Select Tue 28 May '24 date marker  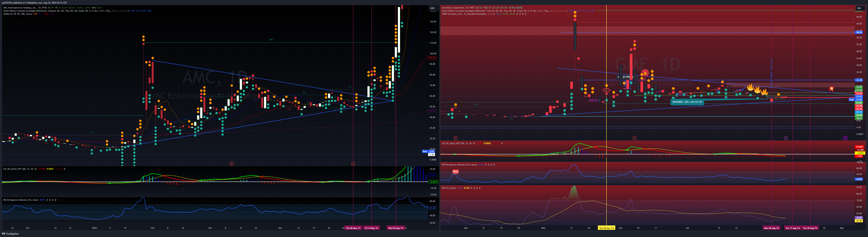pyautogui.click(x=606, y=228)
